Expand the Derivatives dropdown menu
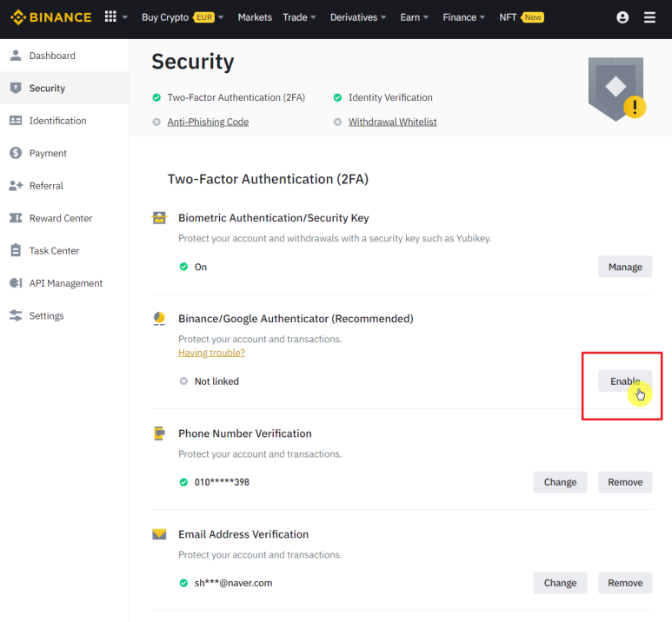This screenshot has width=672, height=622. [358, 17]
